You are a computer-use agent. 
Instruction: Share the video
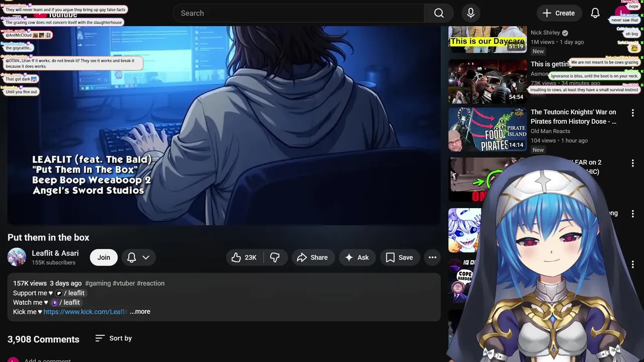click(312, 257)
